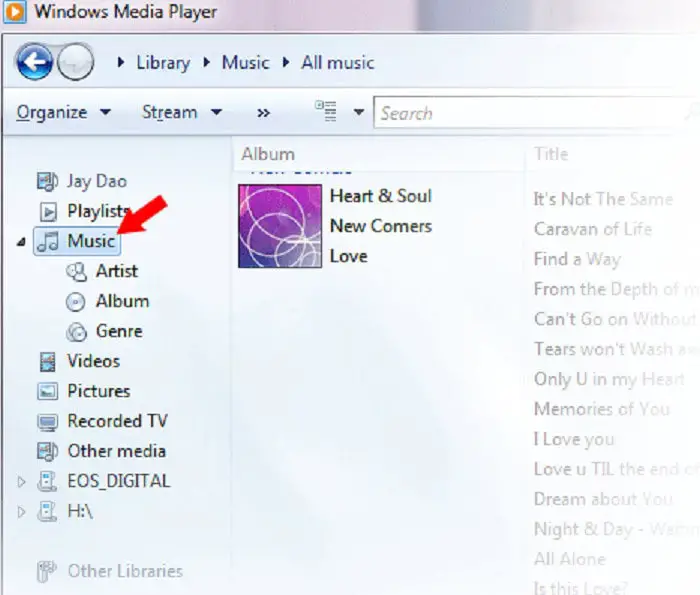700x595 pixels.
Task: Click the Other media icon
Action: [47, 451]
